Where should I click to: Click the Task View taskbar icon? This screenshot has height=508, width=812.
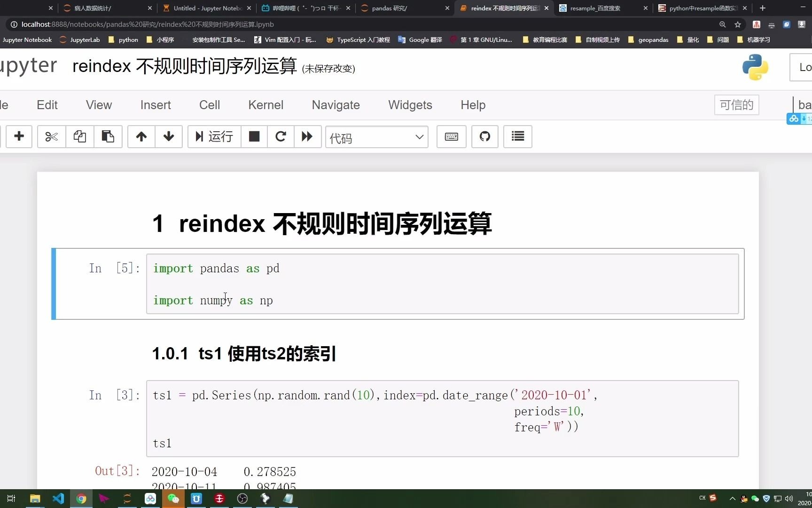click(x=11, y=499)
